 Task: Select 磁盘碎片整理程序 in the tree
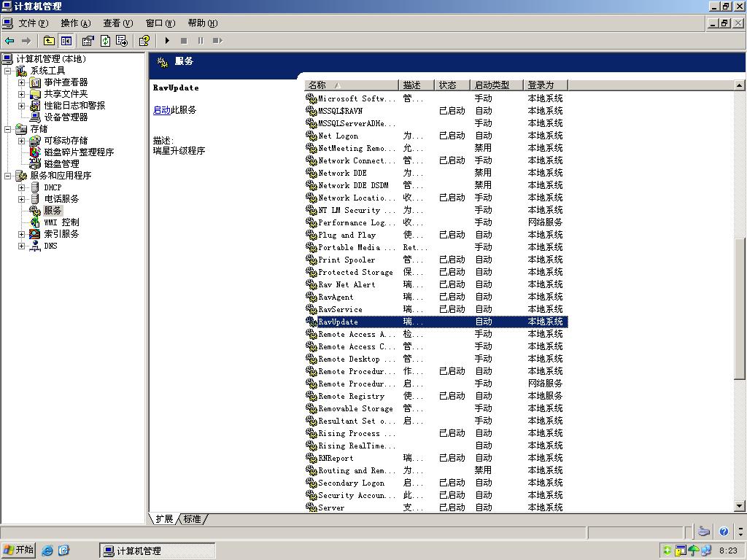pyautogui.click(x=79, y=152)
